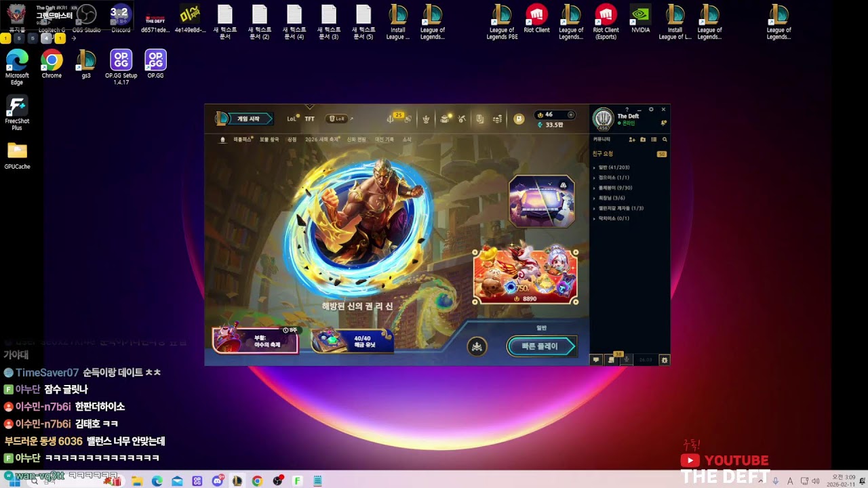
Task: Click The Deft profile avatar
Action: tap(603, 119)
